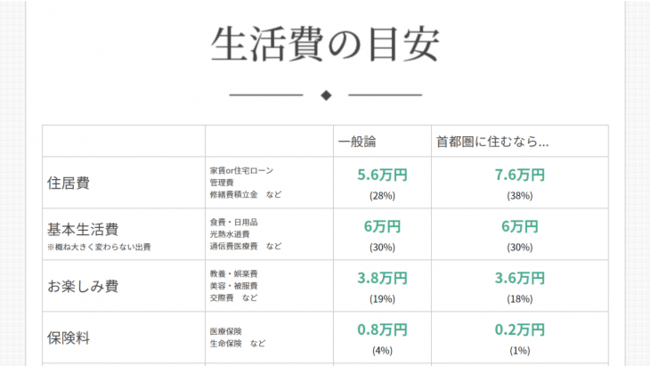Click the お楽しみ費 row label
The width and height of the screenshot is (650, 366).
(x=83, y=286)
